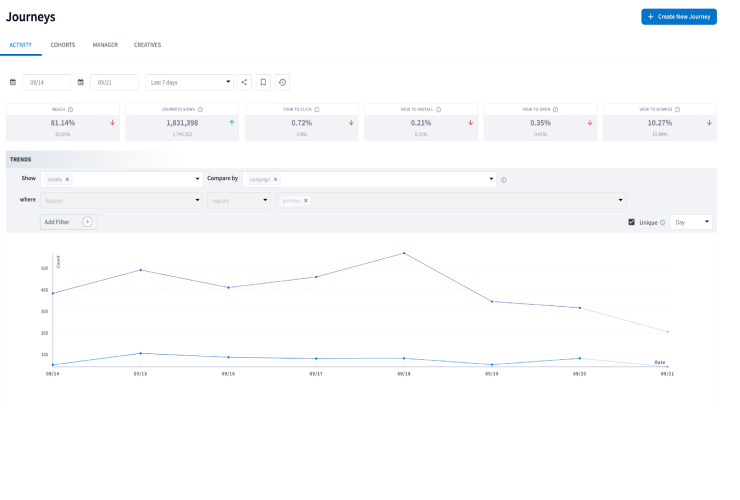Click the 09/14 start date field

coord(46,82)
